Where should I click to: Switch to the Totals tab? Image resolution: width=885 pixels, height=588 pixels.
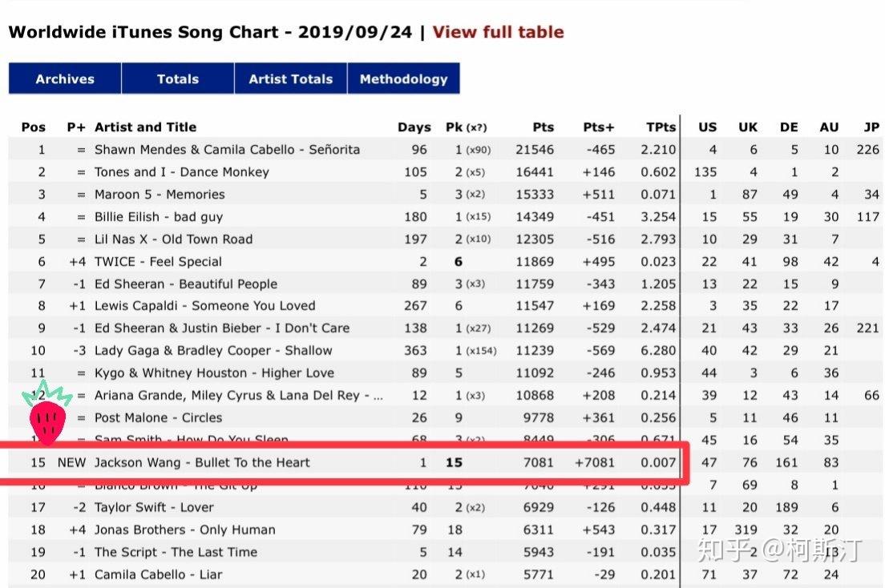coord(178,79)
